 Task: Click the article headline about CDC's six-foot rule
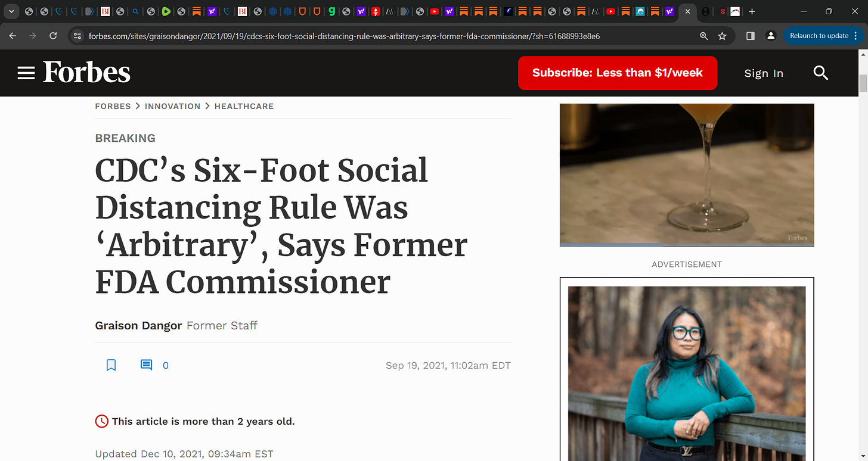point(281,226)
